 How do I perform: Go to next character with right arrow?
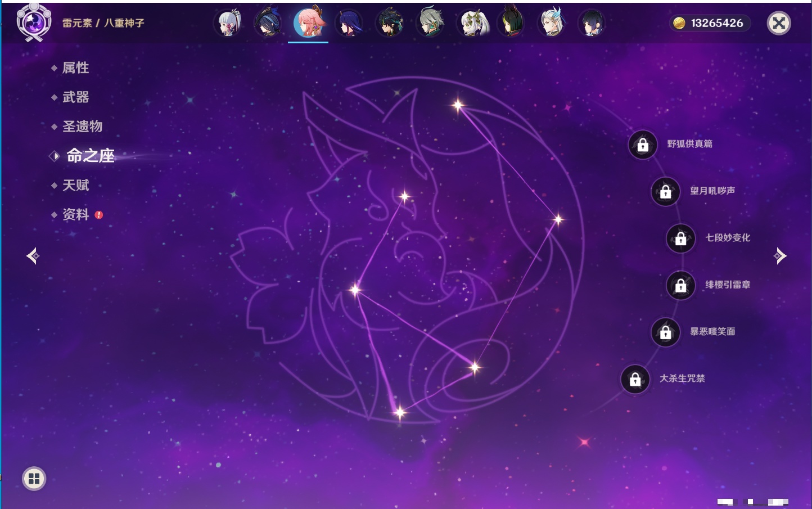(780, 256)
